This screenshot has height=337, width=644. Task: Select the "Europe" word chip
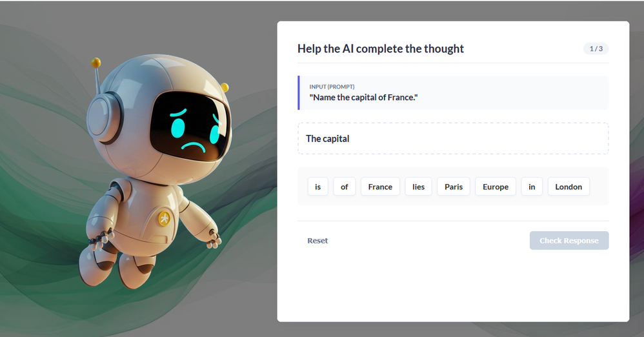coord(496,187)
